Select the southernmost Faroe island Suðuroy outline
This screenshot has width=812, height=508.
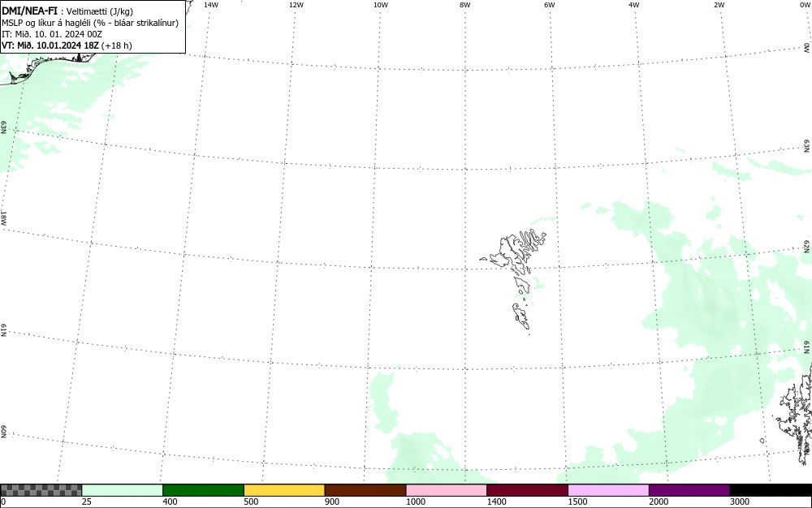[x=521, y=316]
